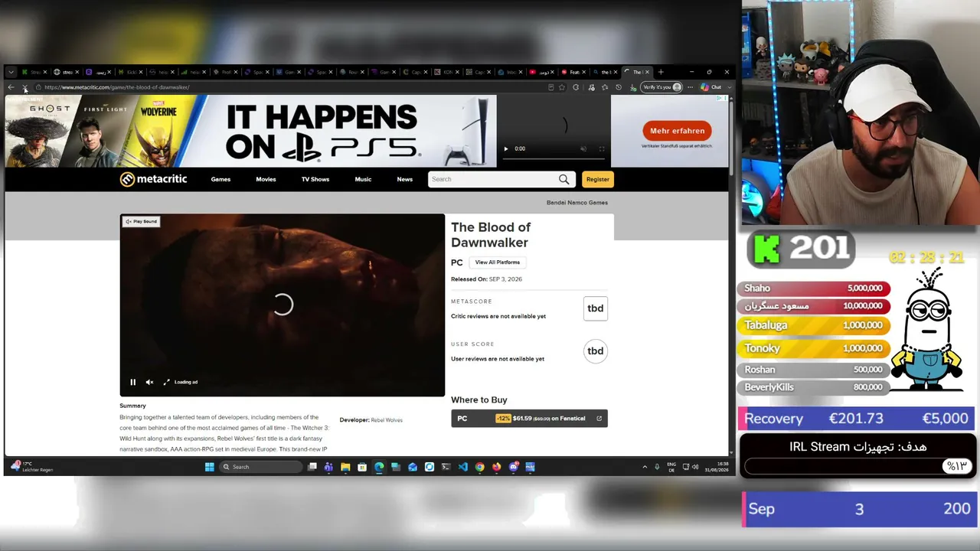Open the News section
The height and width of the screenshot is (551, 980).
point(405,179)
